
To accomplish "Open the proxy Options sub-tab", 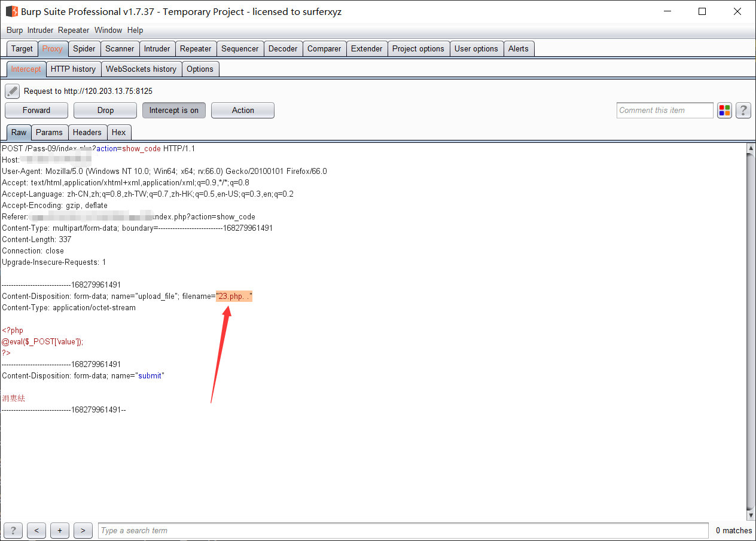I will [x=200, y=69].
